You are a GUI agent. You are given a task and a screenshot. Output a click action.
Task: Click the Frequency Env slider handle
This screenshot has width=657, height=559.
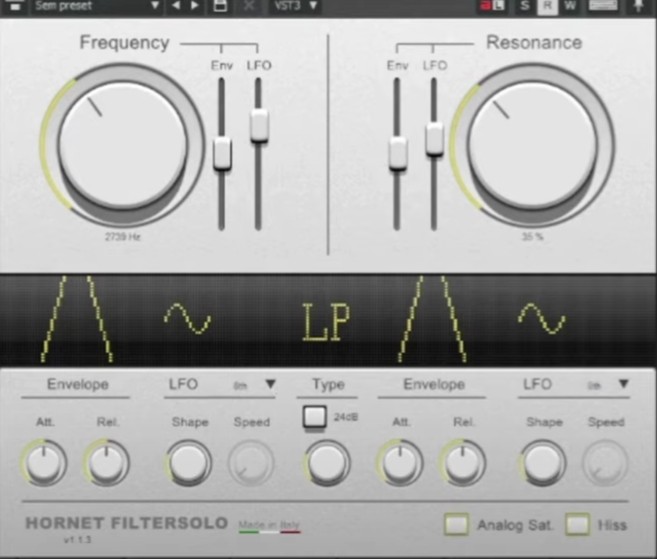[x=222, y=153]
